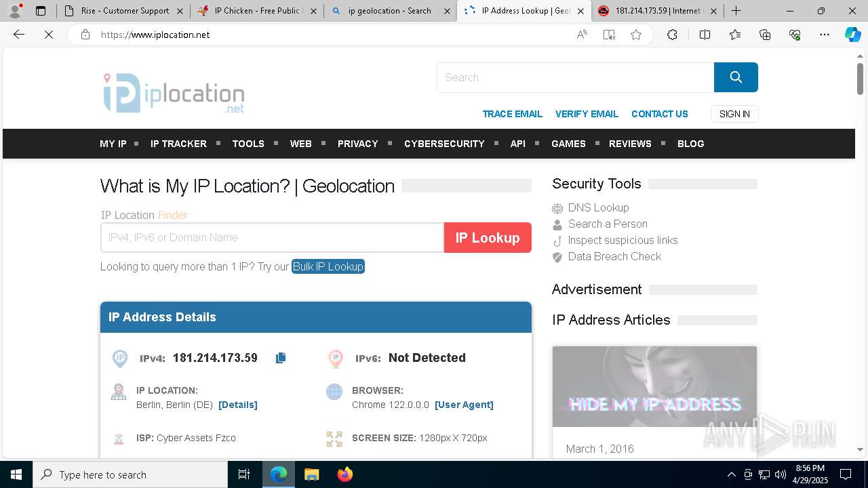The height and width of the screenshot is (488, 868).
Task: Open Windows Start menu
Action: (x=16, y=474)
